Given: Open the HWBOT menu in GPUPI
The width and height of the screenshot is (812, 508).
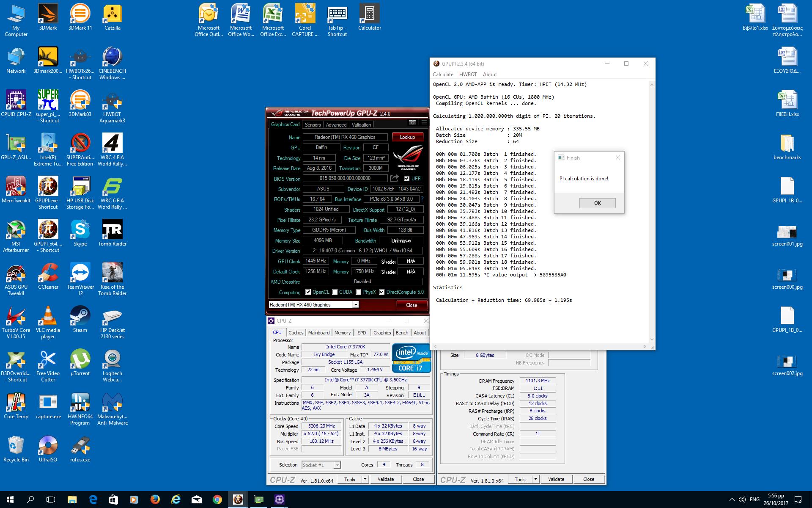Looking at the screenshot, I should (x=468, y=75).
